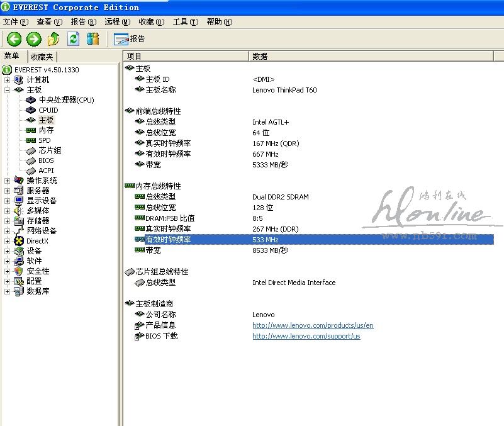Screen dimensions: 504x426
Task: Click the green Forward arrow toolbar icon
Action: [34, 39]
